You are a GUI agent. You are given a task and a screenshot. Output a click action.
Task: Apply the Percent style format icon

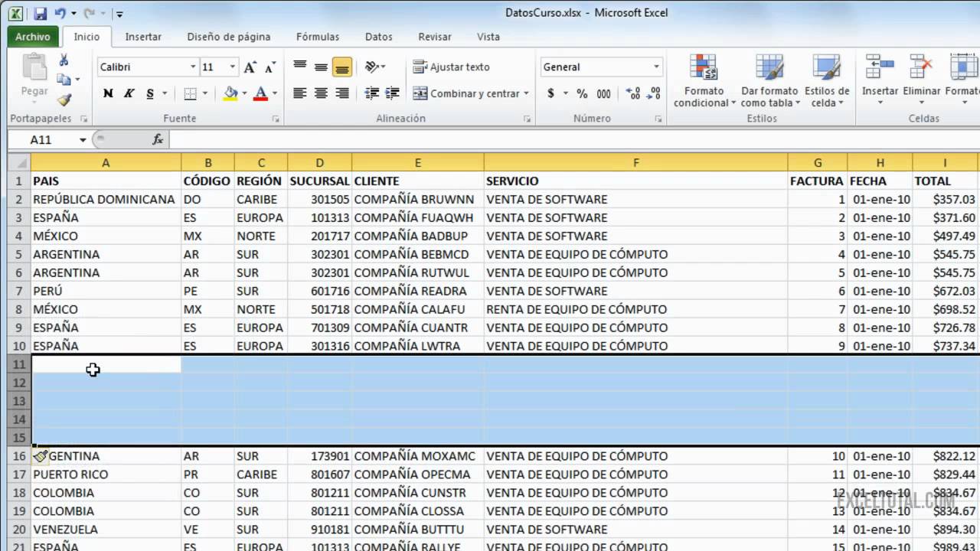tap(582, 93)
